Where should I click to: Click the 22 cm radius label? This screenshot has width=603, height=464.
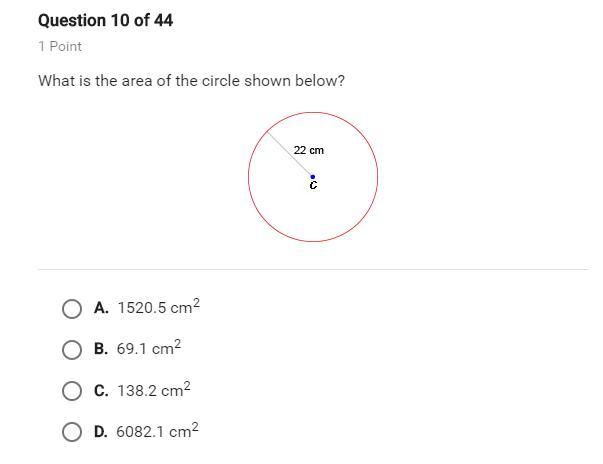point(308,150)
